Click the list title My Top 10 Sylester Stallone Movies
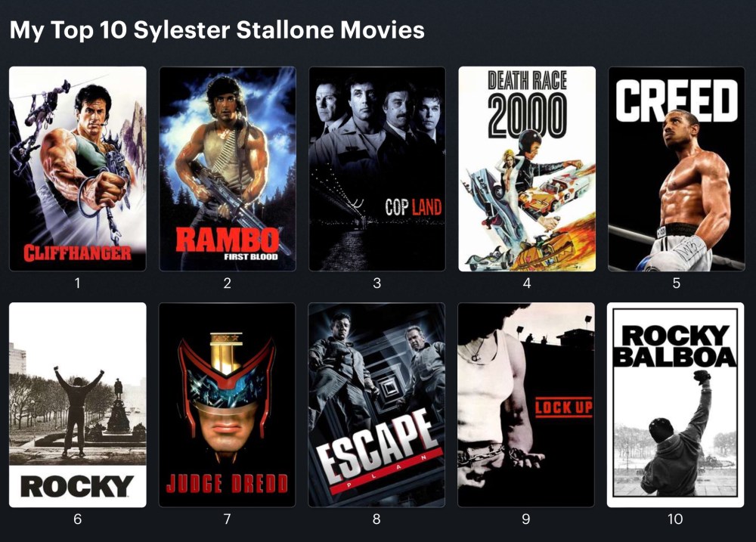Image resolution: width=756 pixels, height=542 pixels. (217, 30)
